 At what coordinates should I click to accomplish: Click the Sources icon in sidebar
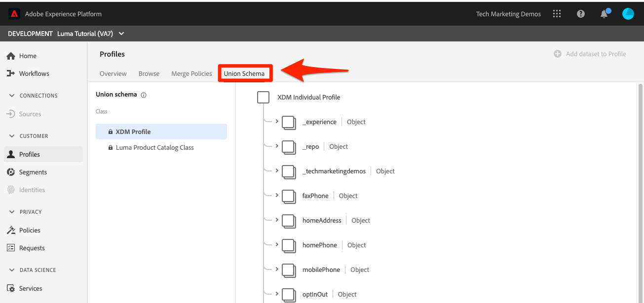(x=11, y=114)
